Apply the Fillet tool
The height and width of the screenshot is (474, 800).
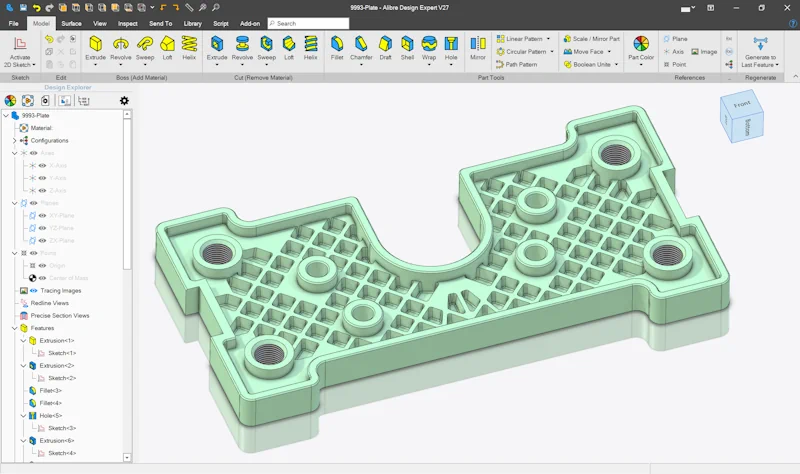tap(337, 48)
